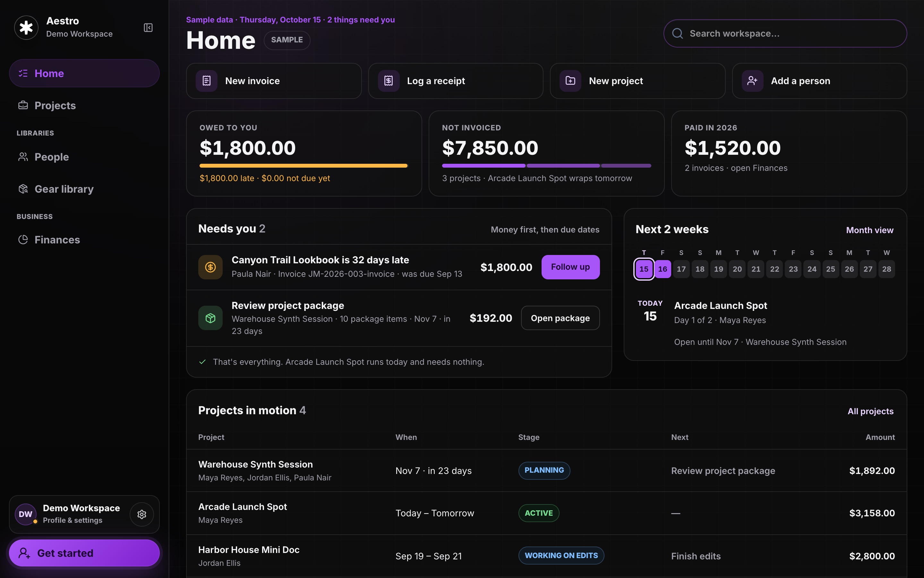
Task: Click the Aestro asterisk logo
Action: coord(26,28)
